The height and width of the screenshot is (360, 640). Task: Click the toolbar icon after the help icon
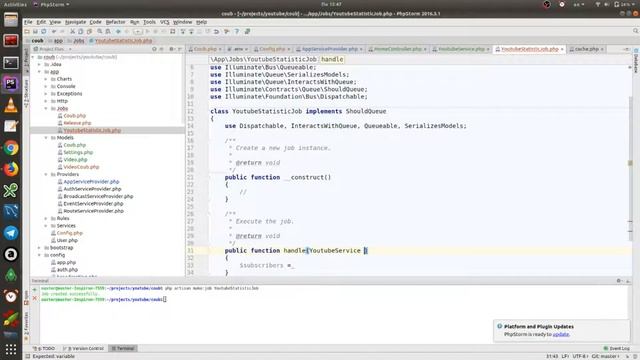[247, 31]
